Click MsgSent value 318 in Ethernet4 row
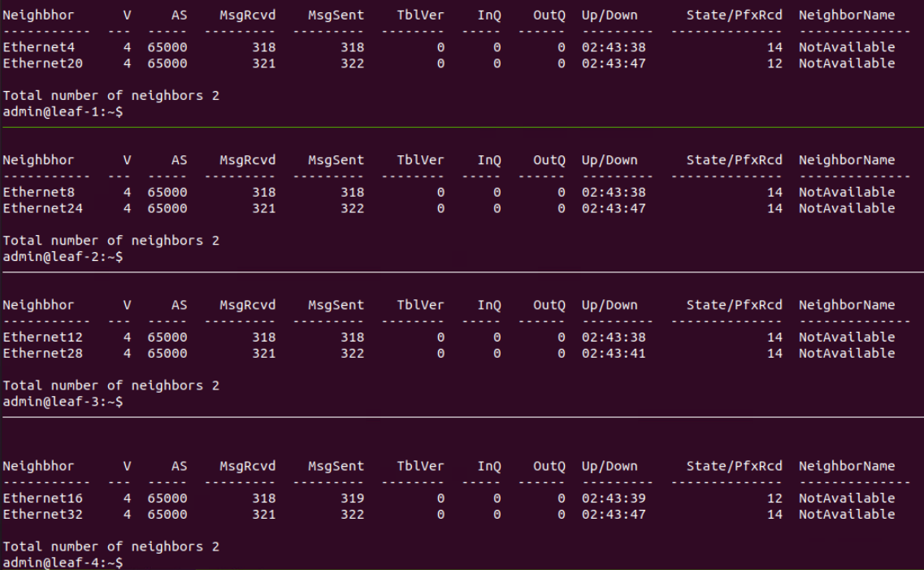 353,47
